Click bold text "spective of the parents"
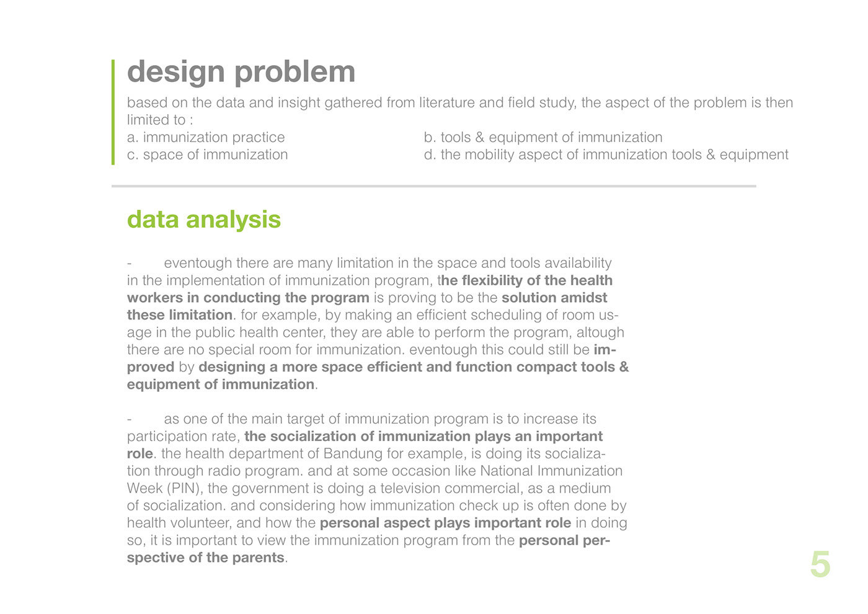The width and height of the screenshot is (868, 614). tap(205, 558)
